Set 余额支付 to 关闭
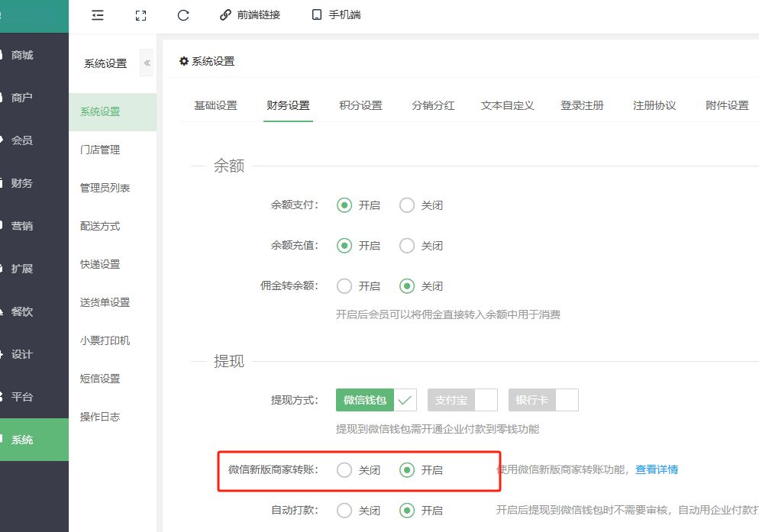 (x=408, y=205)
